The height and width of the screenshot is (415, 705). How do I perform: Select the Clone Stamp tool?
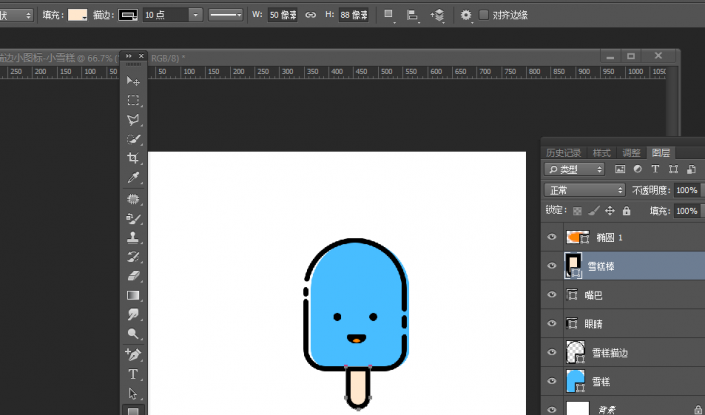(x=133, y=237)
